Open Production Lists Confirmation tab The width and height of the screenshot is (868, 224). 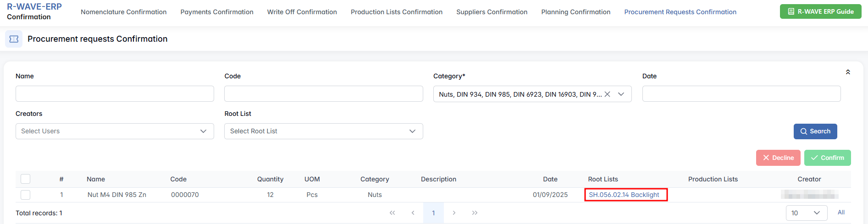pos(397,12)
